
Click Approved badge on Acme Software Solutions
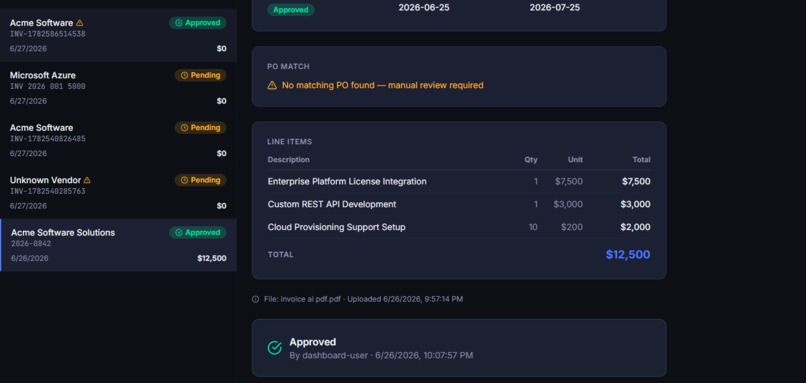197,232
